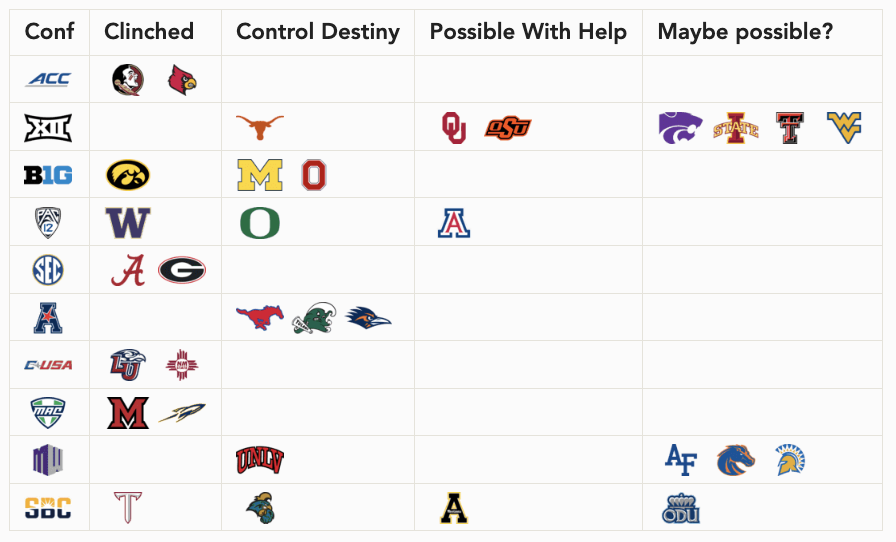Click the UNLV logo
This screenshot has height=542, width=896.
point(260,460)
